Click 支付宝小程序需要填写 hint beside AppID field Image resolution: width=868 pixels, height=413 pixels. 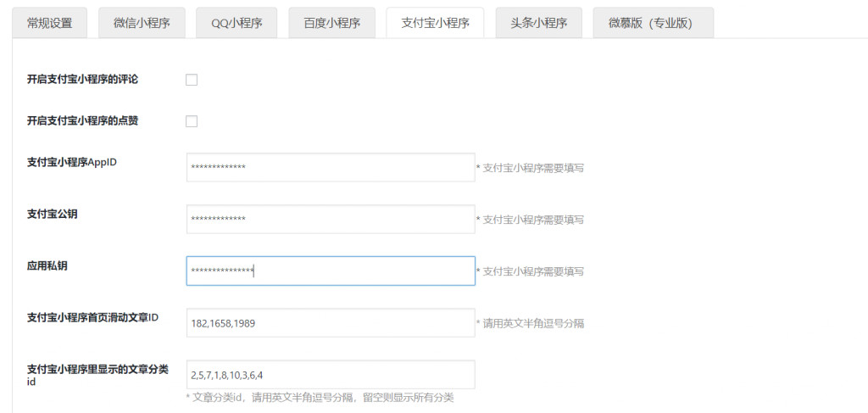click(x=533, y=168)
